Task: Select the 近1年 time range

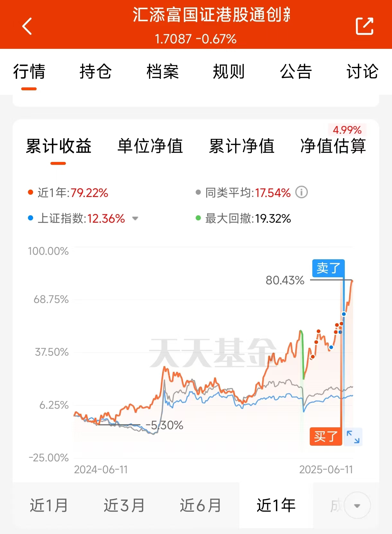Action: pyautogui.click(x=276, y=505)
